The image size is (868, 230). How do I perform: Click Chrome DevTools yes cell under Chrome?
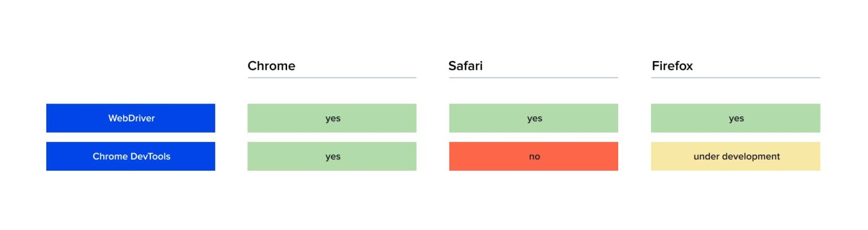coord(332,156)
